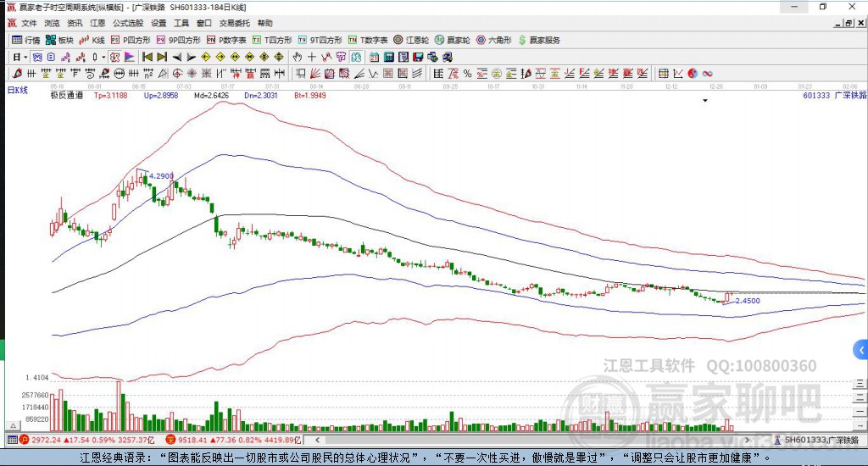Open the 工具 menu

click(x=181, y=23)
